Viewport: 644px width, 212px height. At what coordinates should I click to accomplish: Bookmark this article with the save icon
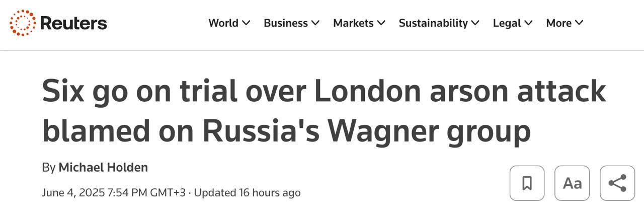click(527, 183)
